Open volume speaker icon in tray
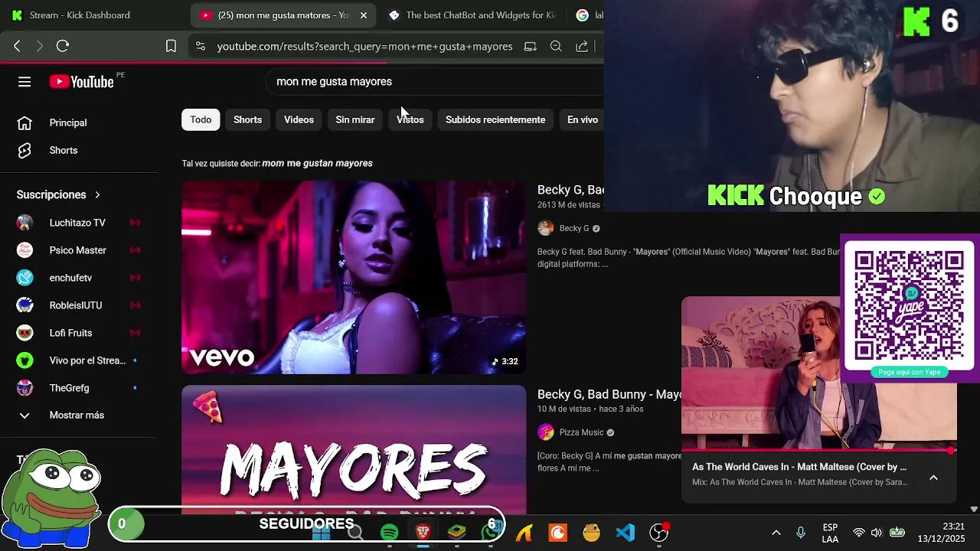The image size is (980, 551). (x=877, y=533)
